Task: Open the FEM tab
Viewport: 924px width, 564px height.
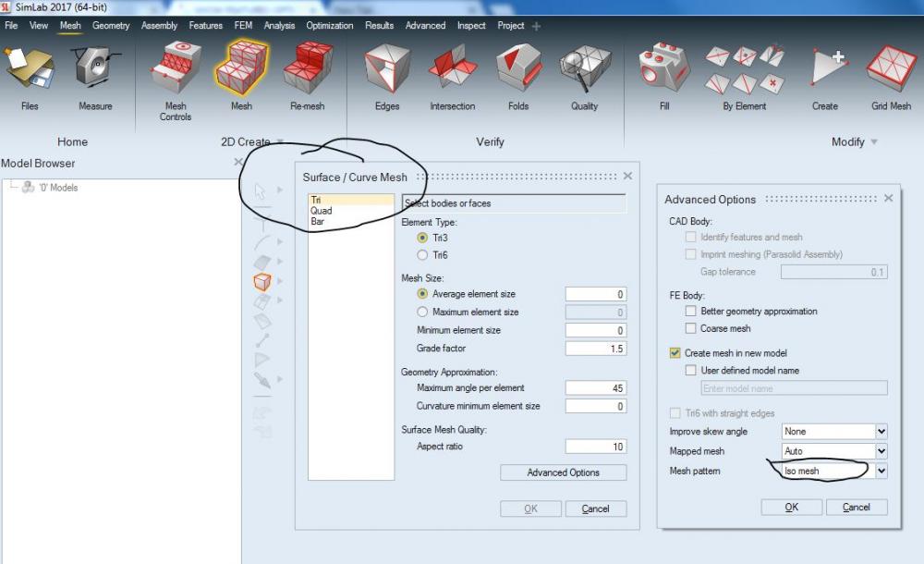Action: [243, 25]
